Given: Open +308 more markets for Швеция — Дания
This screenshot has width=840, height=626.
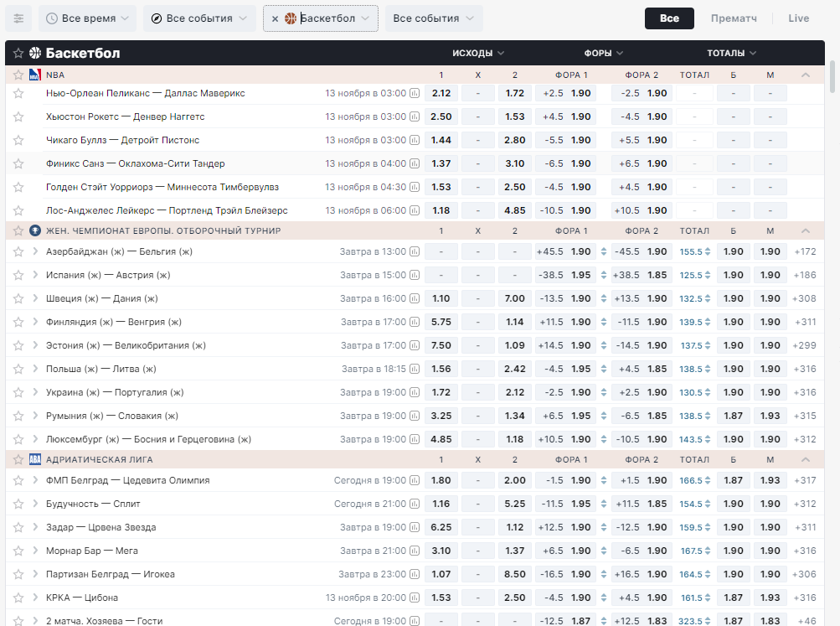Looking at the screenshot, I should tap(805, 298).
